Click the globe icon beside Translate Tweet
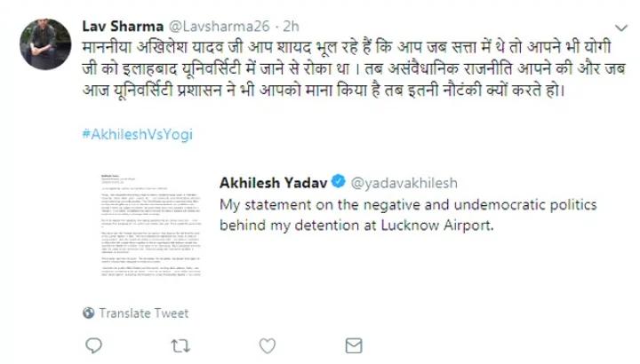This screenshot has height=364, width=640. [87, 313]
